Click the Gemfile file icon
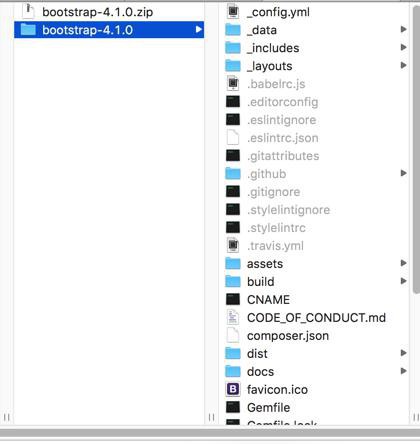Image resolution: width=420 pixels, height=444 pixels. point(233,407)
